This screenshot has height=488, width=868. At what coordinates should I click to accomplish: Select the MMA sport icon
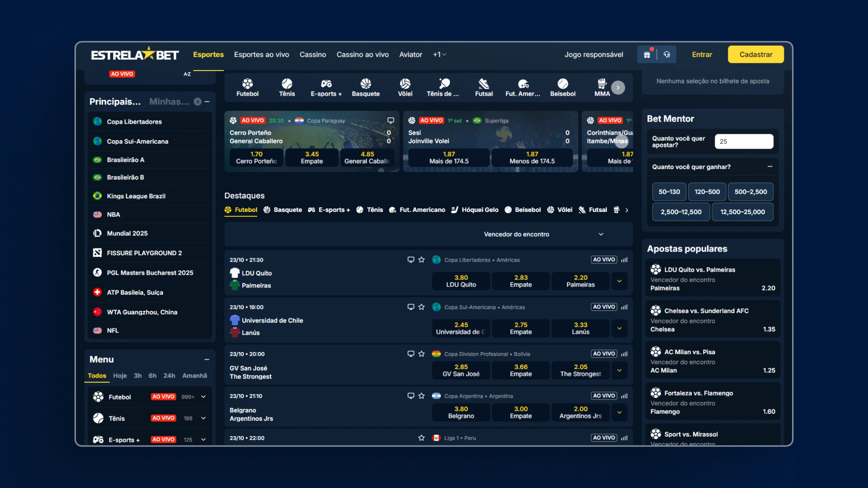[x=602, y=87]
